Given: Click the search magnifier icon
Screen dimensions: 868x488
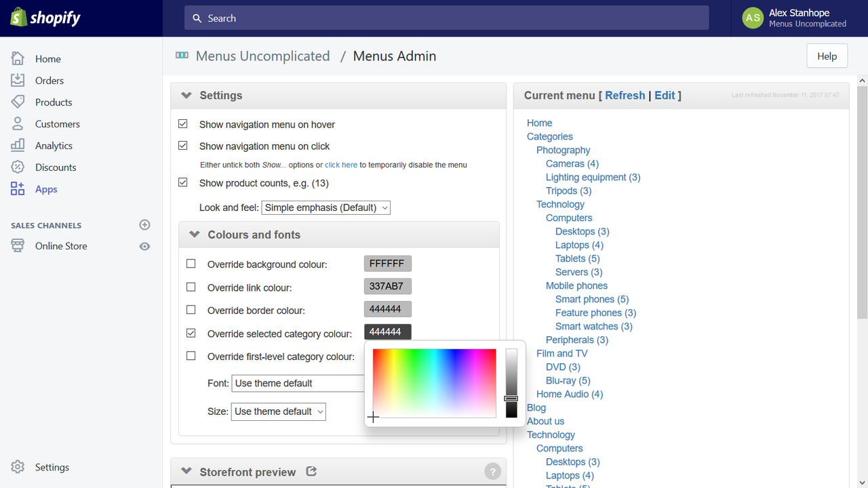Looking at the screenshot, I should pyautogui.click(x=197, y=18).
